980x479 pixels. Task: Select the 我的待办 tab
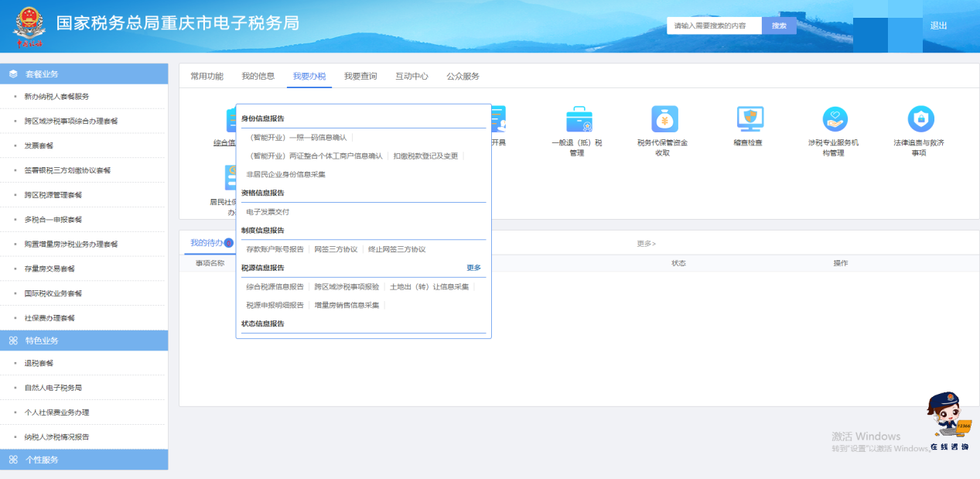pyautogui.click(x=207, y=243)
